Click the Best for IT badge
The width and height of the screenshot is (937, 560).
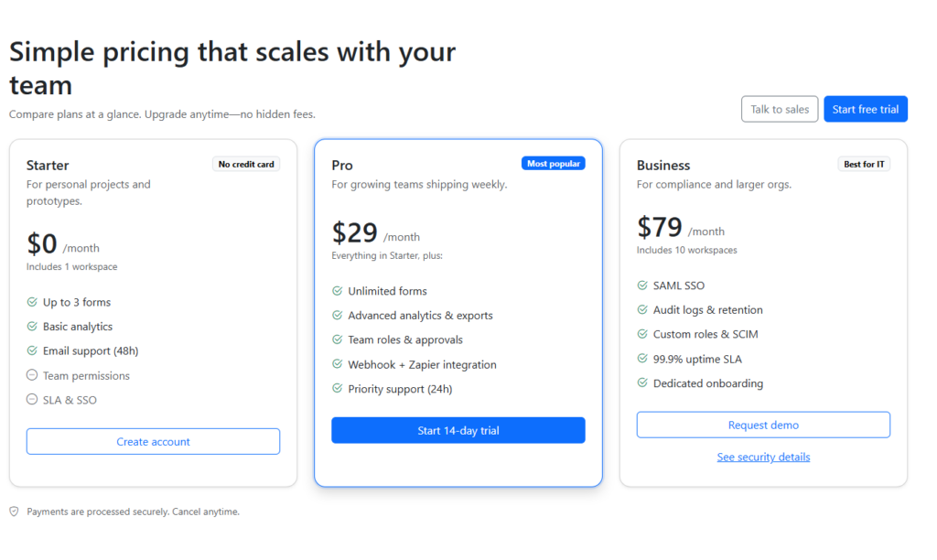coord(864,165)
